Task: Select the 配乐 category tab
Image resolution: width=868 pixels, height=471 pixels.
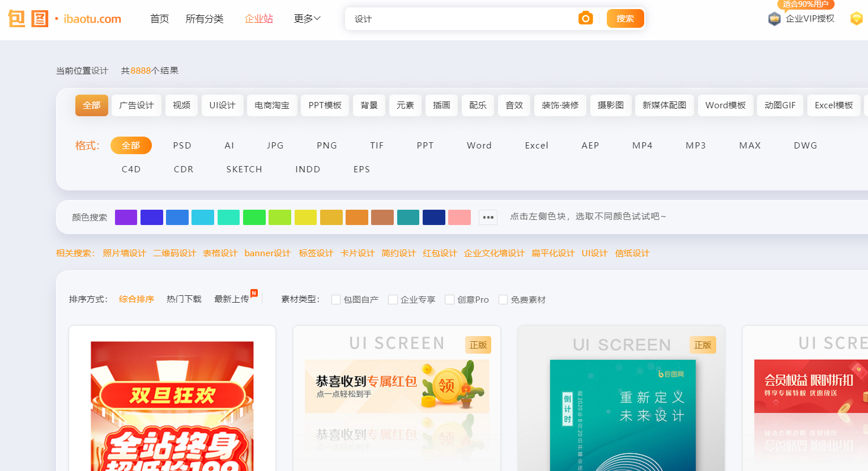Action: click(478, 105)
